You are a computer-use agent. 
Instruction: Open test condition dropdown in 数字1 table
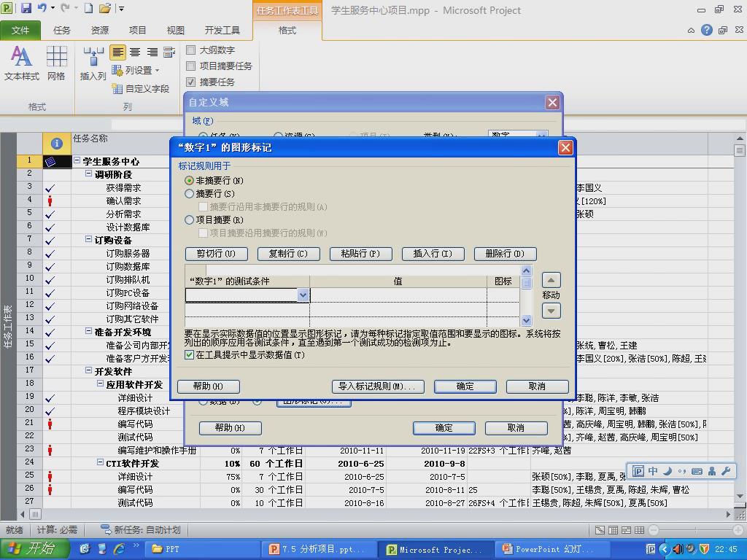click(x=303, y=295)
